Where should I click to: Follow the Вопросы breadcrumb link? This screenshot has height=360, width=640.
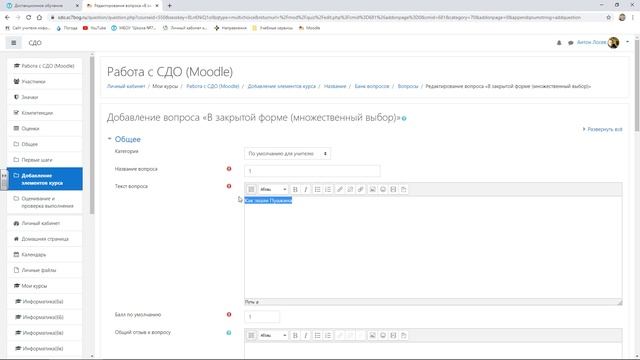(x=408, y=86)
